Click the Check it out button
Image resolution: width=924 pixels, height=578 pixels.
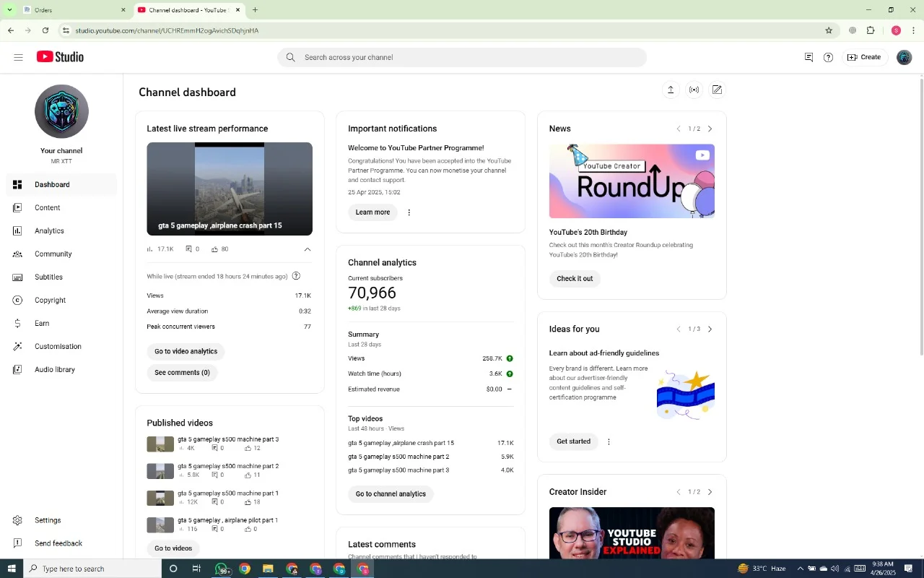pyautogui.click(x=575, y=279)
